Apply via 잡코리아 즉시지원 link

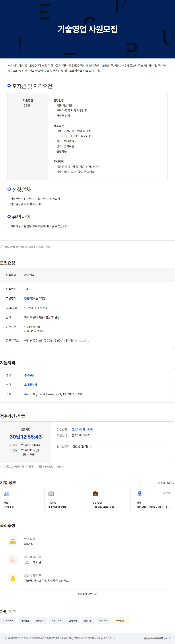82,429
